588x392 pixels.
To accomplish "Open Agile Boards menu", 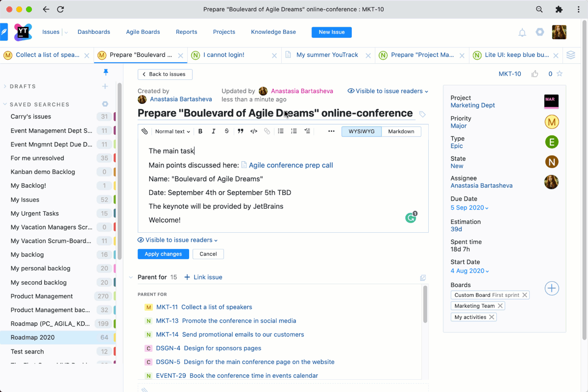I will point(143,32).
